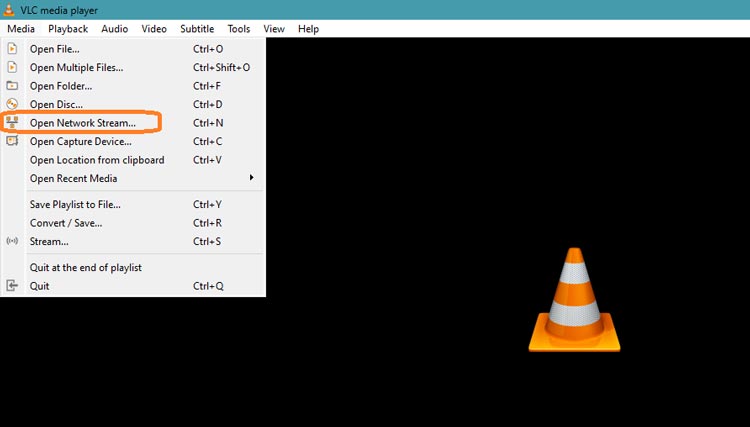The image size is (750, 427).
Task: Choose Quit from the Media menu
Action: point(133,286)
